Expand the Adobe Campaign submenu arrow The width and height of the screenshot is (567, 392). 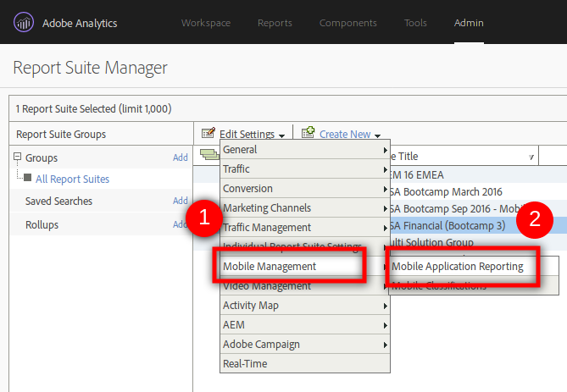pyautogui.click(x=386, y=345)
